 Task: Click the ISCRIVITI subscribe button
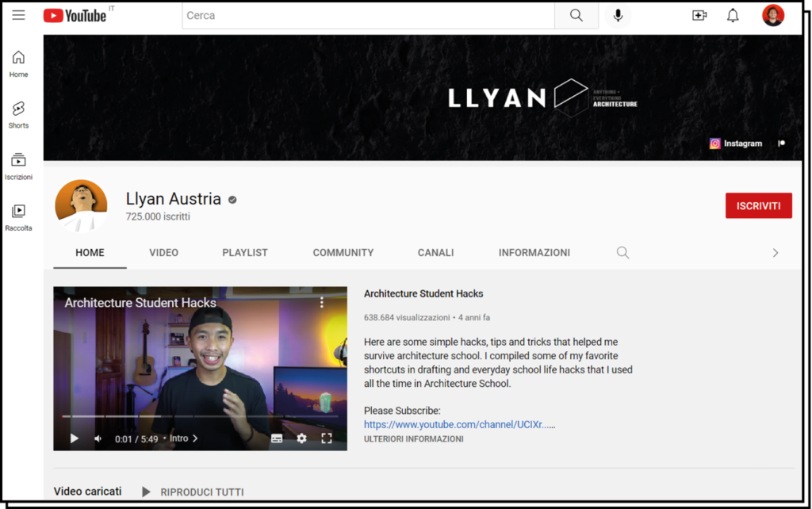[758, 205]
